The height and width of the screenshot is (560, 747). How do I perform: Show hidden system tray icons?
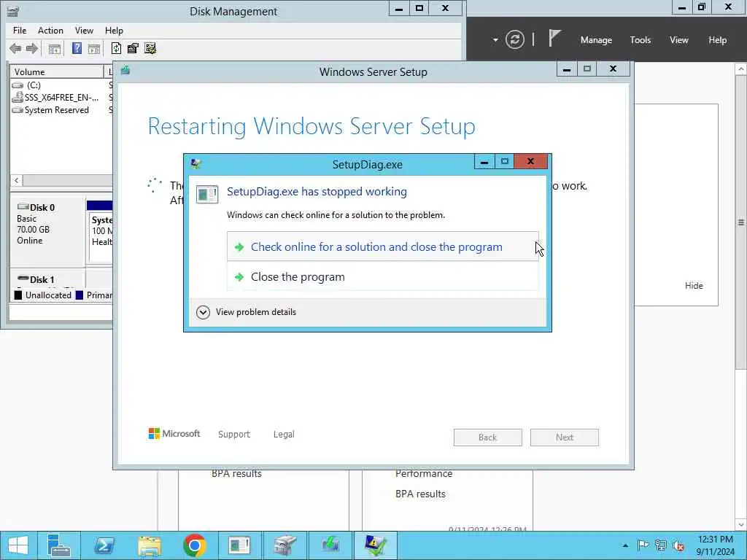coord(625,545)
